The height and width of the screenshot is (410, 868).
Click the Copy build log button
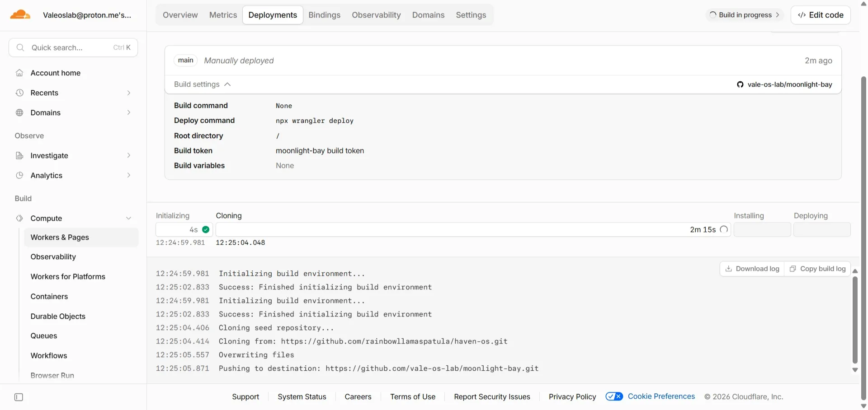click(x=817, y=269)
